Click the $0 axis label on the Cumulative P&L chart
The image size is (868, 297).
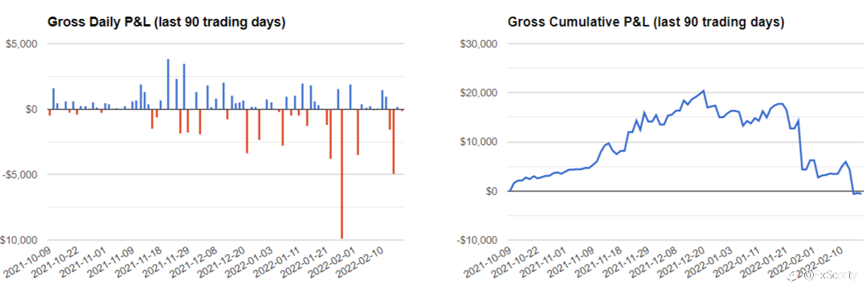click(492, 191)
